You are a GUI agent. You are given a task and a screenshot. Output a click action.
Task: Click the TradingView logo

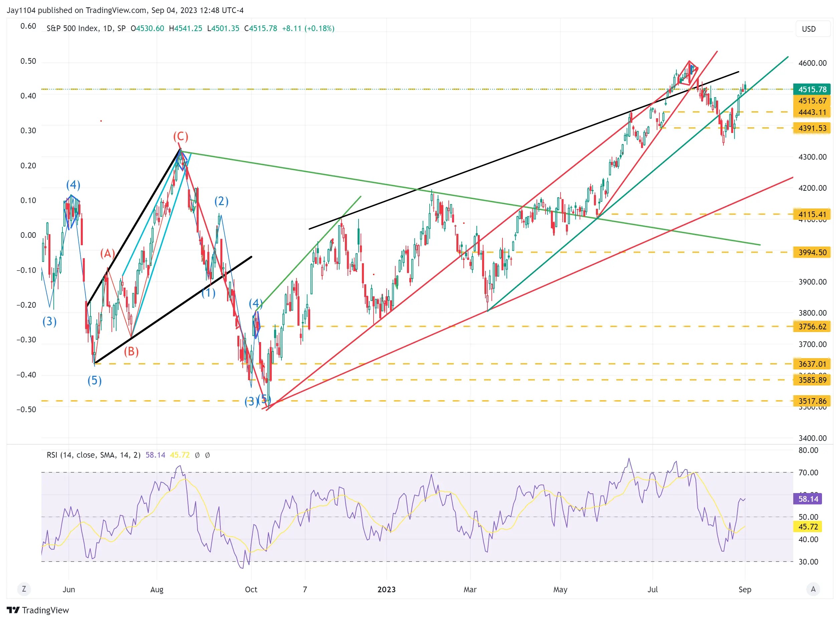(x=38, y=610)
